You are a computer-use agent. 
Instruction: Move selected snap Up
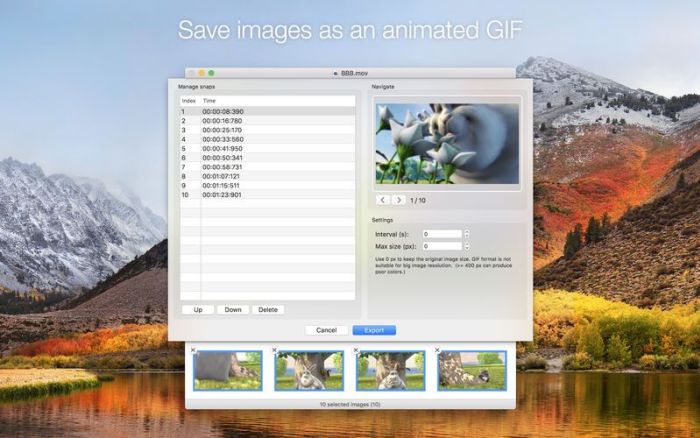pyautogui.click(x=198, y=309)
